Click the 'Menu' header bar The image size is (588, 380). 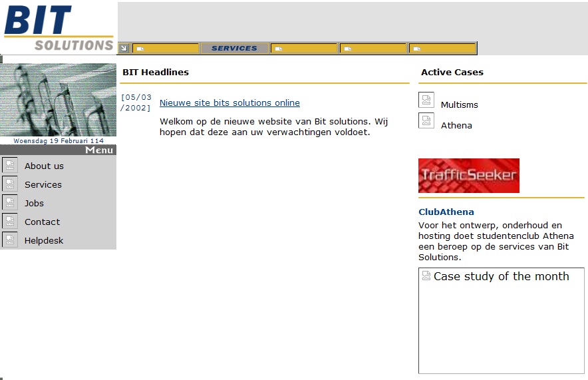point(58,150)
